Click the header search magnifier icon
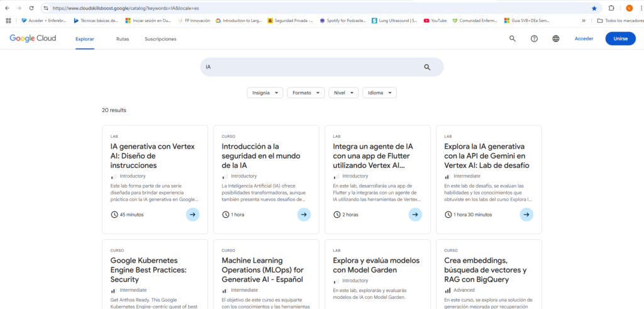644x309 pixels. pos(512,38)
